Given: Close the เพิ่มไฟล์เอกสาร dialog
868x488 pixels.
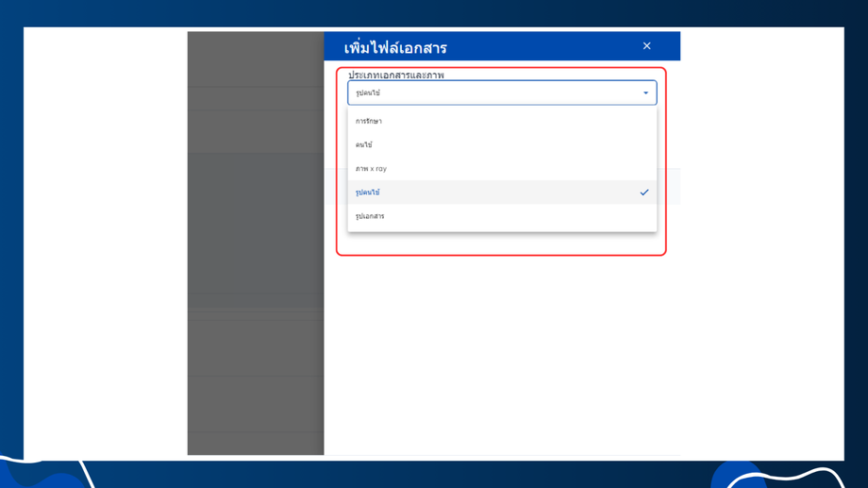Looking at the screenshot, I should [x=646, y=46].
